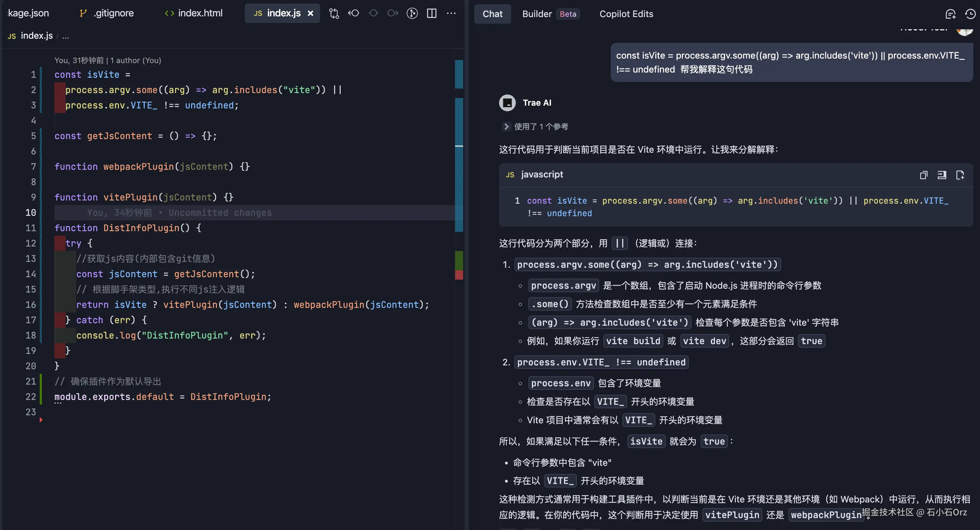This screenshot has height=530, width=980.
Task: Click the open changes compare icon
Action: click(x=334, y=14)
